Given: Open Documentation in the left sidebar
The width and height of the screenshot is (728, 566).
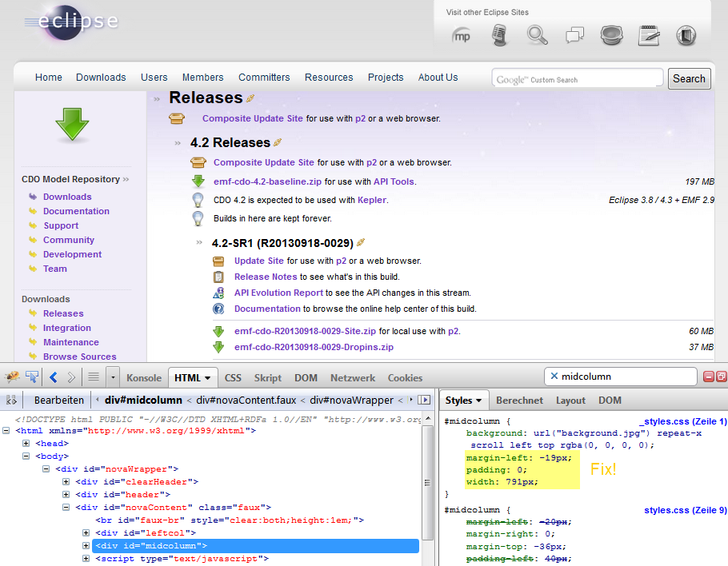Looking at the screenshot, I should pyautogui.click(x=76, y=211).
